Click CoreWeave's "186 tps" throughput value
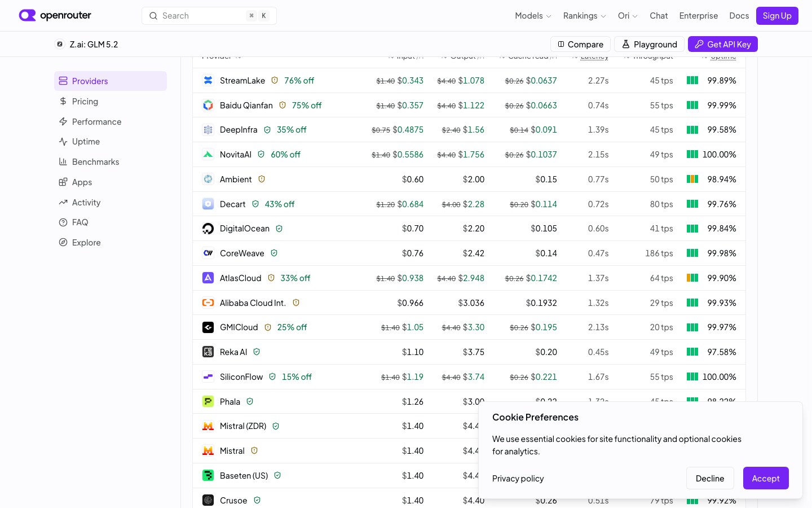Image resolution: width=812 pixels, height=508 pixels. 659,253
